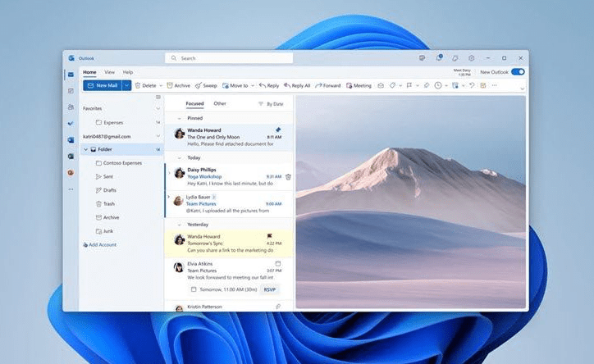594x364 pixels.
Task: Collapse the Favorites section
Action: pos(158,108)
